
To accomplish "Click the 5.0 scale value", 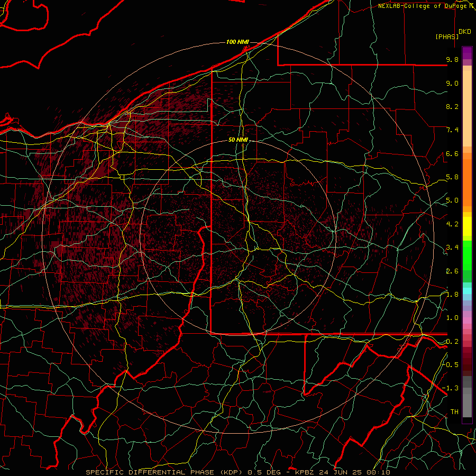I will (452, 200).
